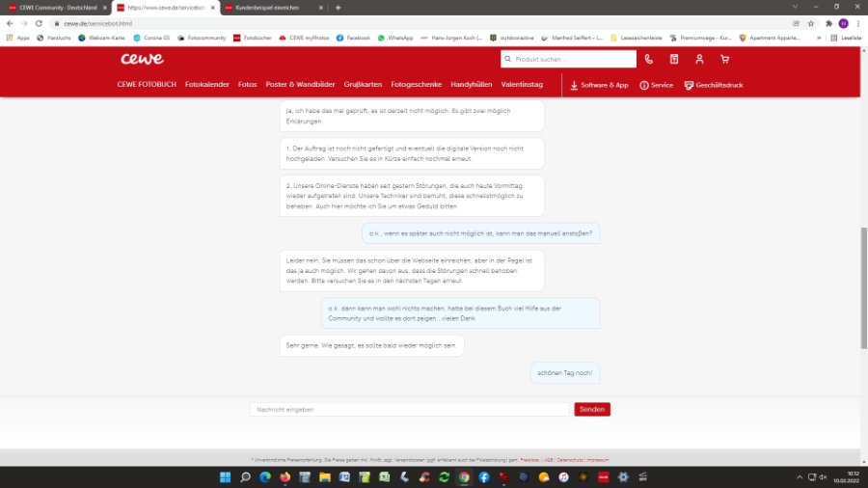Click the Senden button
Image resolution: width=868 pixels, height=488 pixels.
[x=592, y=410]
